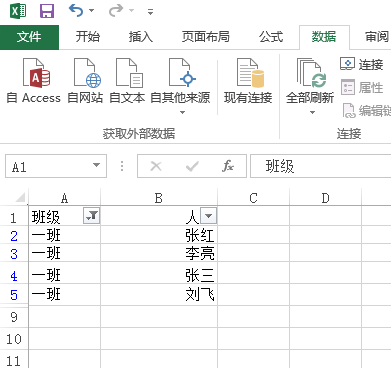Screen dimensions: 391x368
Task: Switch to the 开始 tab
Action: coord(87,37)
